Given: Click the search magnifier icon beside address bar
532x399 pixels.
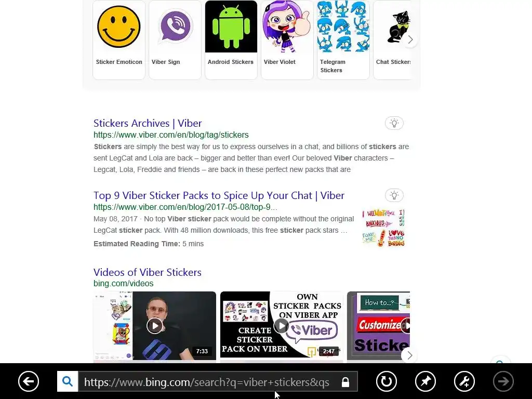Looking at the screenshot, I should coord(68,381).
